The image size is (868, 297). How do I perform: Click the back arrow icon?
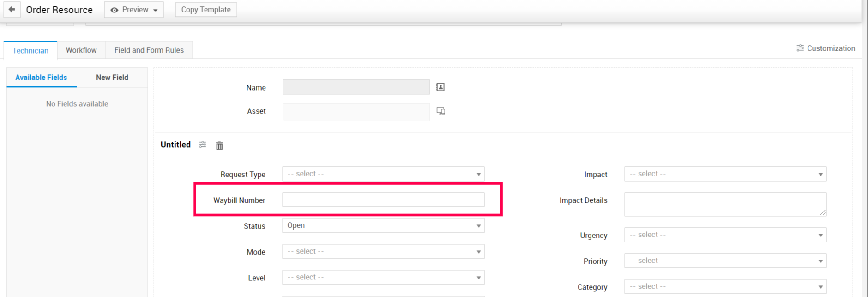click(12, 9)
